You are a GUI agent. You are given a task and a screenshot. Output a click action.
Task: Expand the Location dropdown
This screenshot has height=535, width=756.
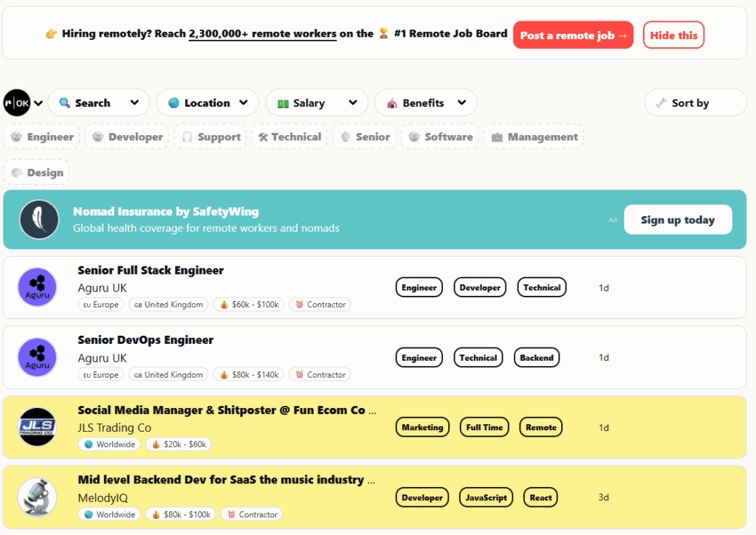coord(207,103)
